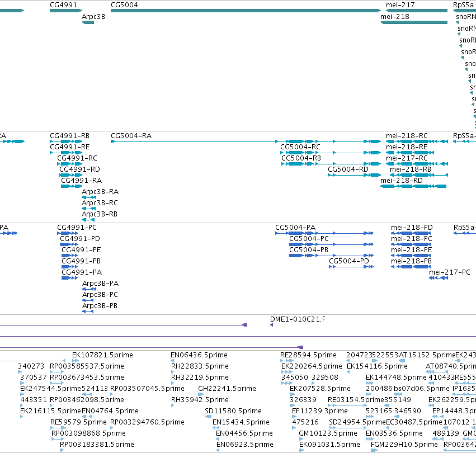Select EST RE28594.5prime
Screen dimensions: 476x453
coord(308,355)
